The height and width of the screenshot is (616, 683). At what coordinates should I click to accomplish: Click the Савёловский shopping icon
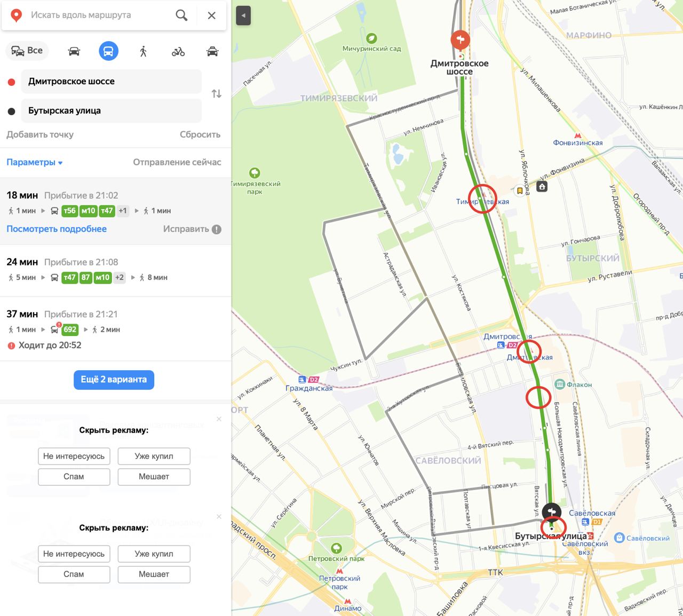point(619,538)
